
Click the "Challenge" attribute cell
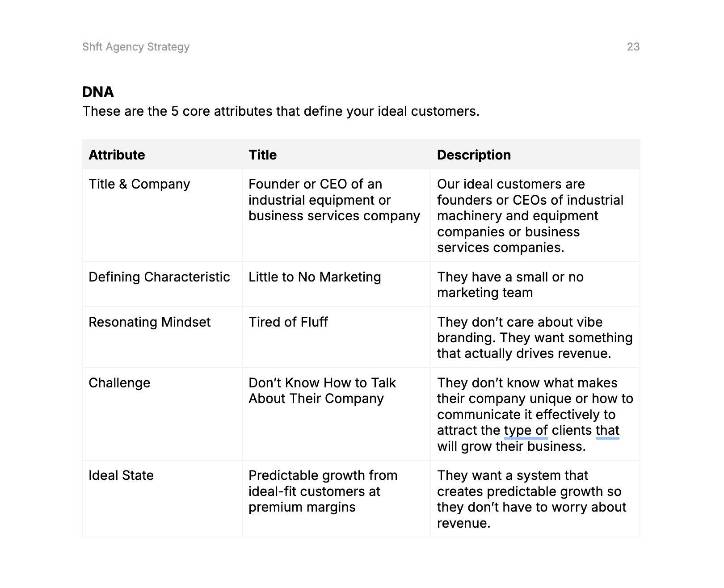point(119,383)
